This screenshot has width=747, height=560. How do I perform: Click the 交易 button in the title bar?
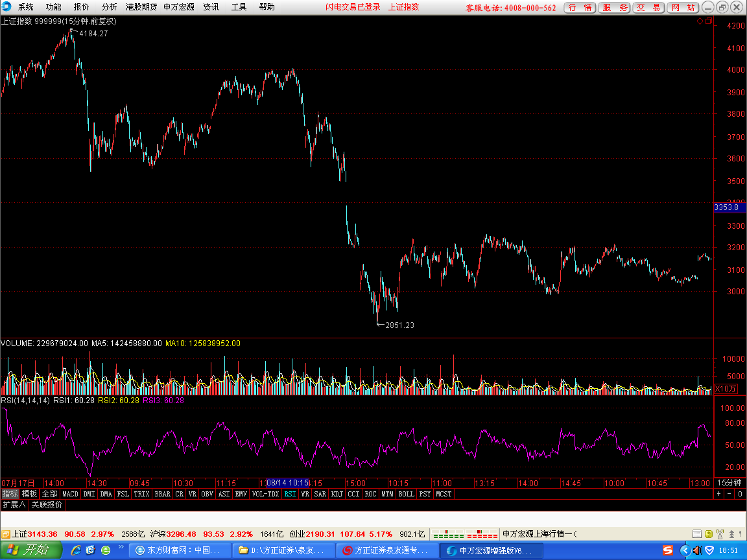click(x=649, y=8)
